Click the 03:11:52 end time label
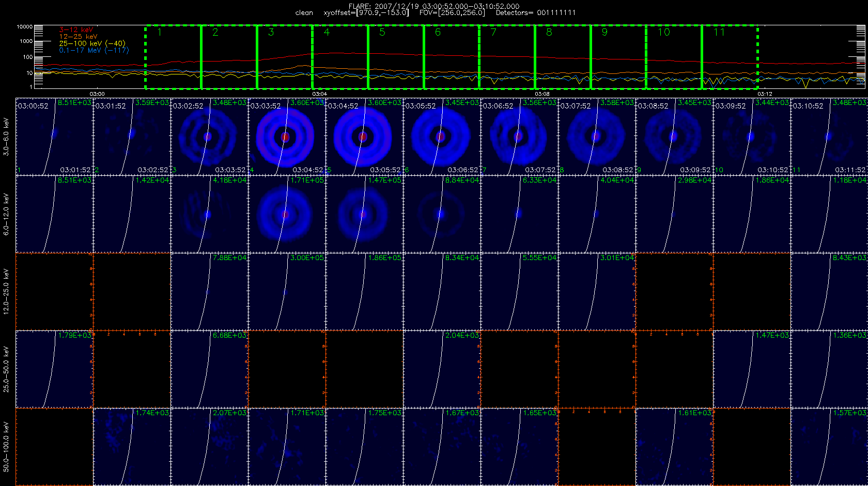The height and width of the screenshot is (486, 868). (x=850, y=170)
